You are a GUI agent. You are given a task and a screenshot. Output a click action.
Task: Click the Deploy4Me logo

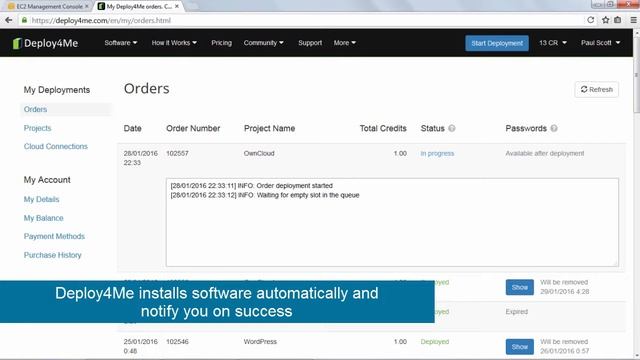[45, 43]
